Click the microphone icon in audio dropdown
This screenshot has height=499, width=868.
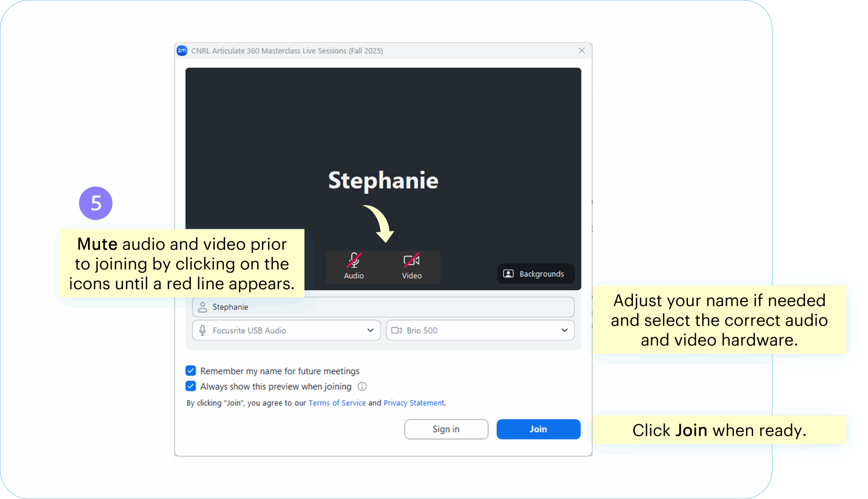click(202, 331)
